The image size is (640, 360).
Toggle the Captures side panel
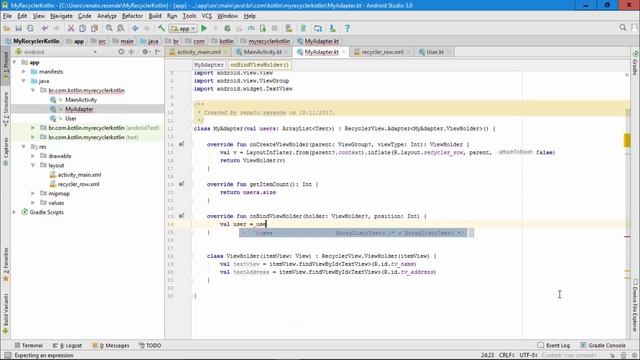click(6, 152)
